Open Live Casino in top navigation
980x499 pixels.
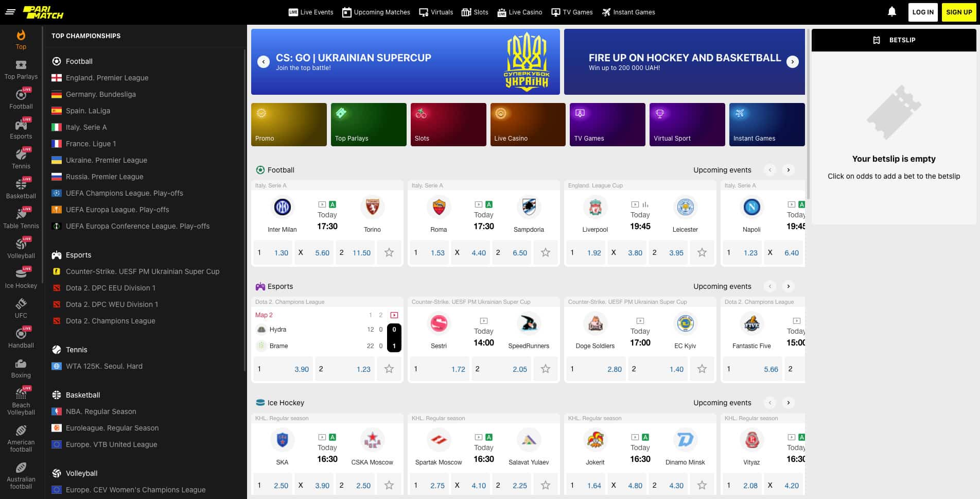click(520, 12)
